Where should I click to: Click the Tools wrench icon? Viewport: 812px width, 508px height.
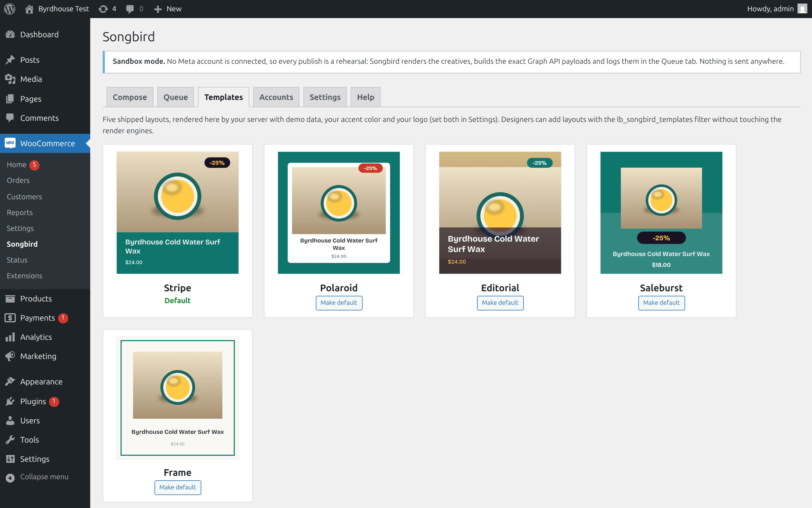(x=10, y=439)
